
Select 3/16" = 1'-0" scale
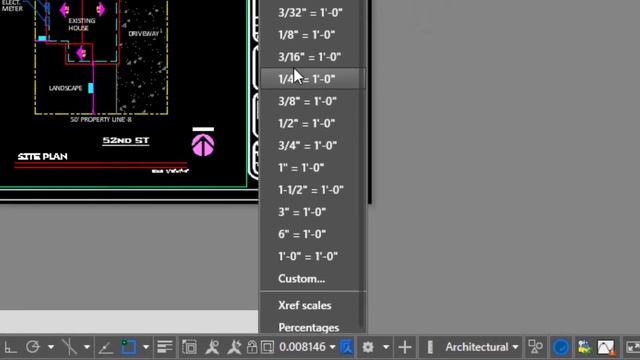click(x=313, y=57)
